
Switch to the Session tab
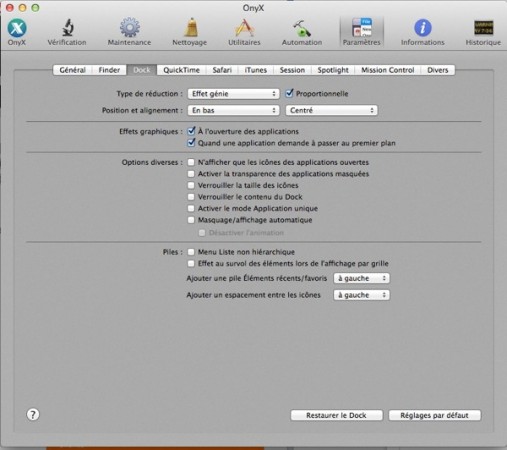point(292,70)
